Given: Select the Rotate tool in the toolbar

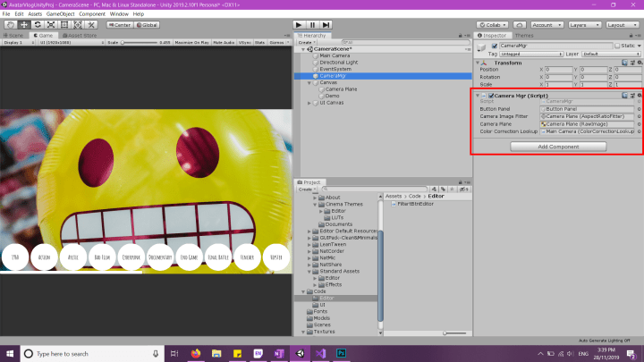Looking at the screenshot, I should tap(36, 25).
